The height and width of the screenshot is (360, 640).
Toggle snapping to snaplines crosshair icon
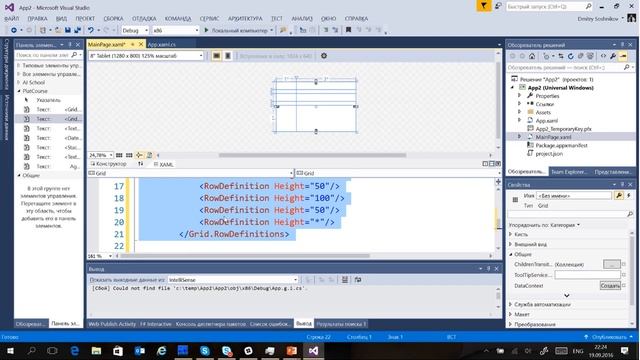click(x=139, y=155)
